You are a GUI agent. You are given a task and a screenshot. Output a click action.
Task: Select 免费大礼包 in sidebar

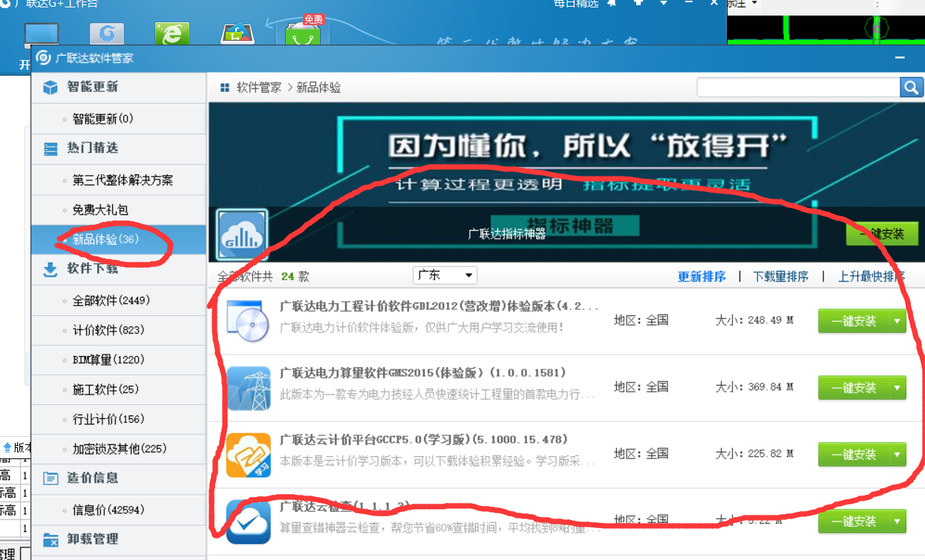coord(119,210)
